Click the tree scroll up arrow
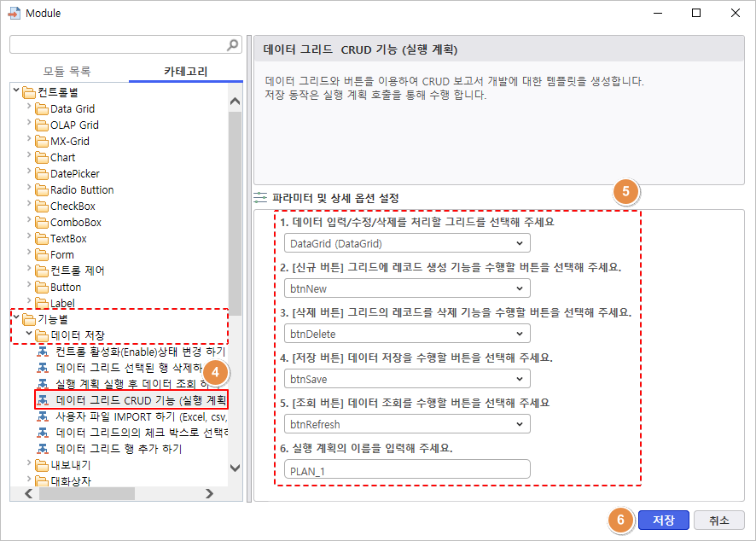 tap(236, 102)
